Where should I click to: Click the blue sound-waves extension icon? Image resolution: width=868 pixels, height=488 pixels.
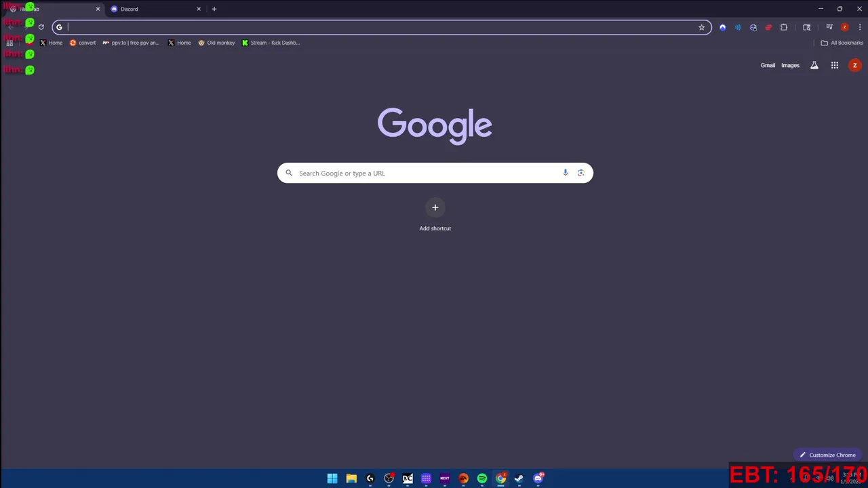[738, 27]
